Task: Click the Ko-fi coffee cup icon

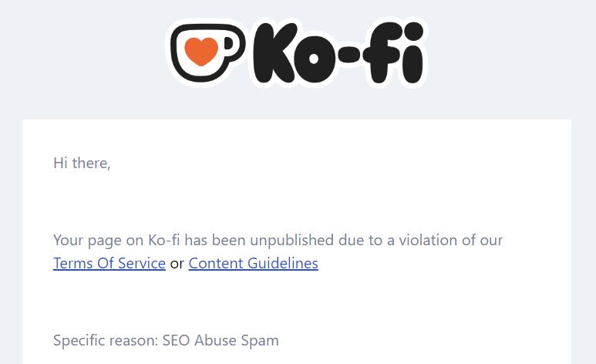Action: click(207, 53)
